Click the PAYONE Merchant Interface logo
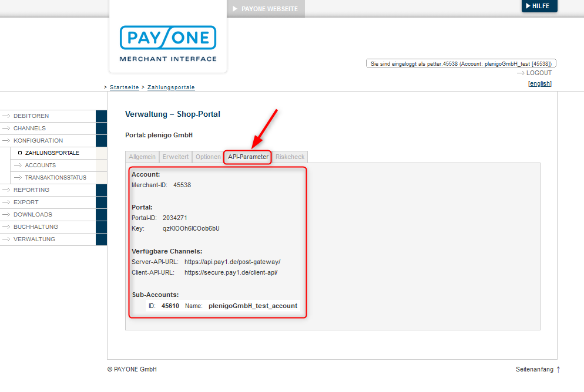Image resolution: width=584 pixels, height=392 pixels. point(168,43)
